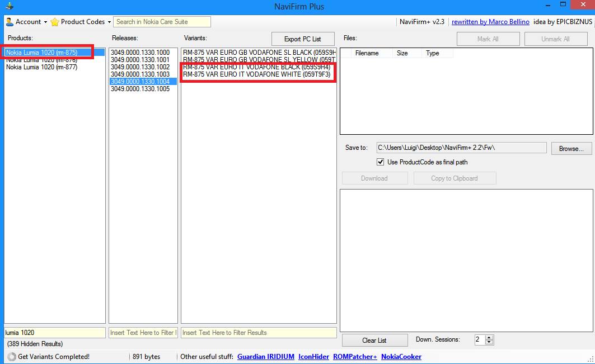This screenshot has height=364, width=595.
Task: Click the Unmark All button
Action: 555,39
